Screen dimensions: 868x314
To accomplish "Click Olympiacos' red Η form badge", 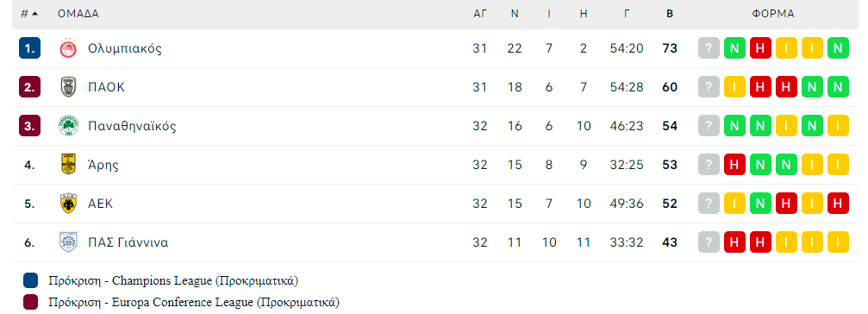I will click(760, 48).
